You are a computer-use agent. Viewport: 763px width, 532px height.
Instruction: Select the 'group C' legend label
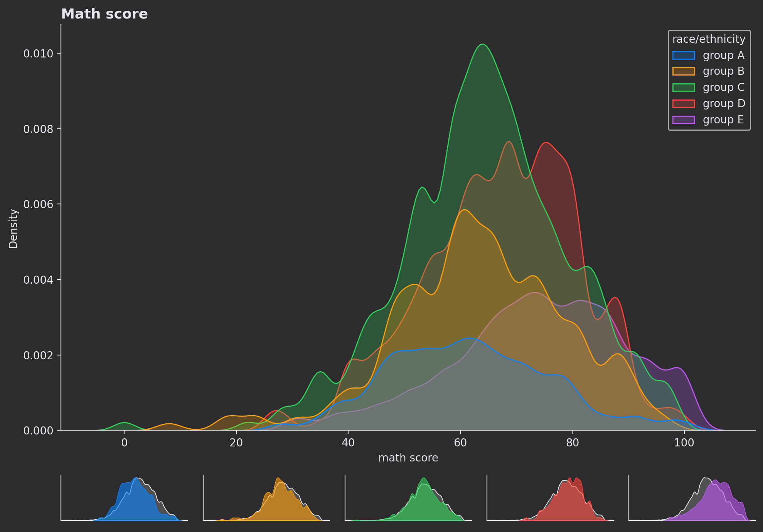pos(723,88)
